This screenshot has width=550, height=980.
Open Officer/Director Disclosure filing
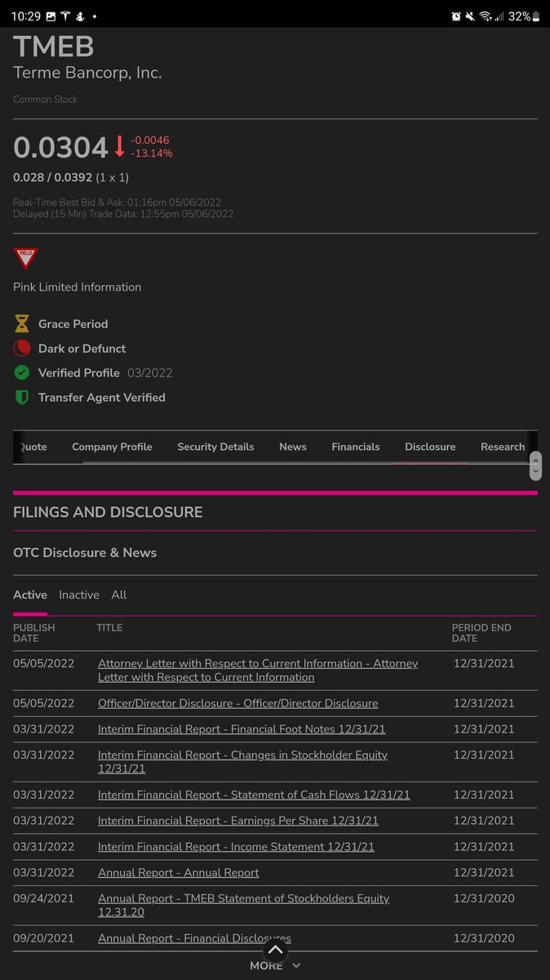point(238,703)
